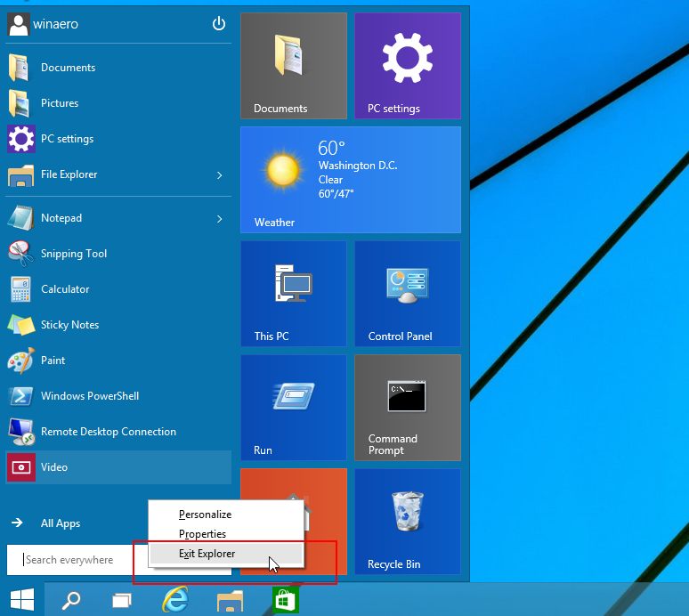The width and height of the screenshot is (689, 616).
Task: Open the Control Panel tile
Action: (408, 294)
